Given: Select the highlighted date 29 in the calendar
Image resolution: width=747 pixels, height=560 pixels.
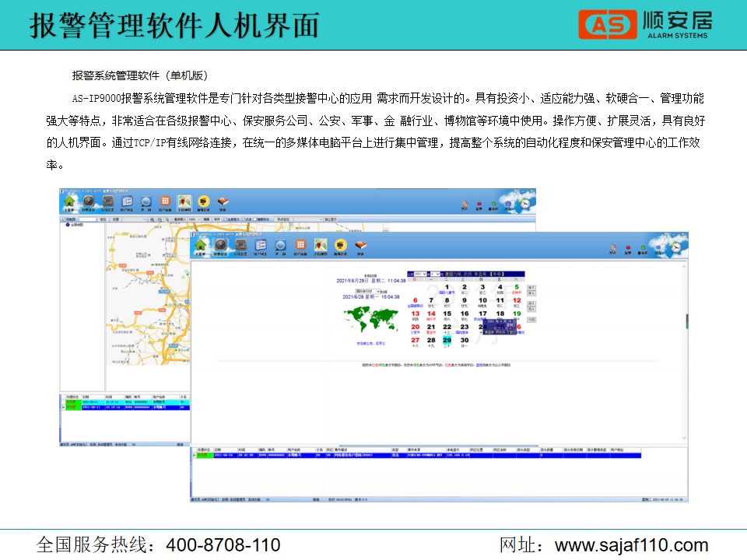Looking at the screenshot, I should (447, 341).
